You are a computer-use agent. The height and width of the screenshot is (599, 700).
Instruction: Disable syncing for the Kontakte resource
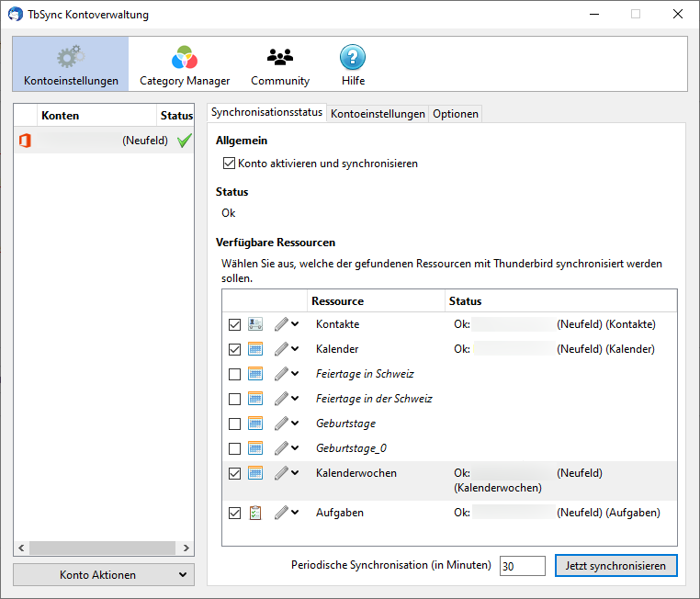coord(234,324)
